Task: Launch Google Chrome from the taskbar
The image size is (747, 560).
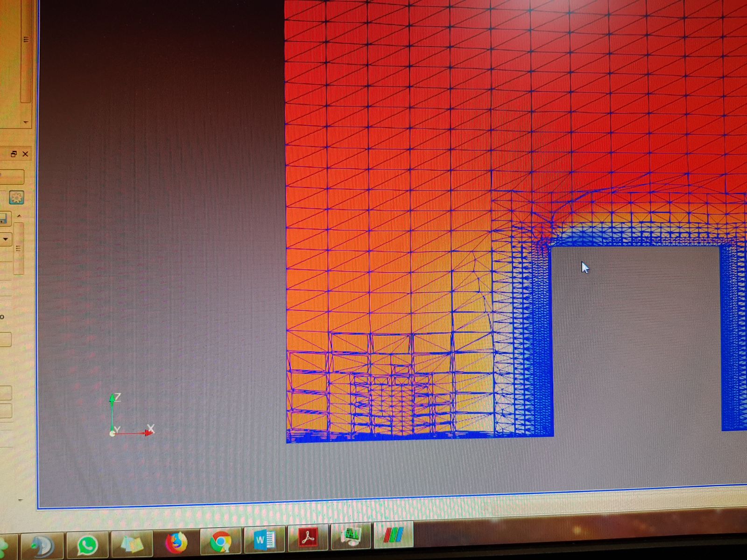Action: pyautogui.click(x=220, y=542)
